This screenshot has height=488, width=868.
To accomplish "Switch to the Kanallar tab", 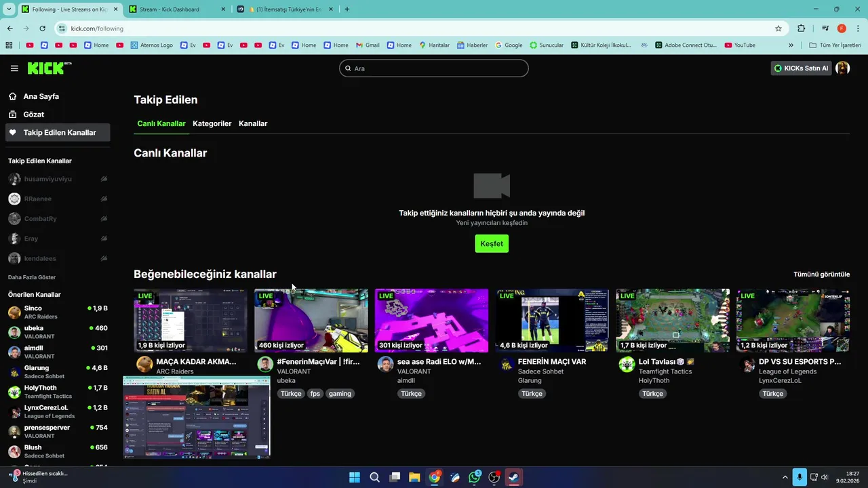I will pyautogui.click(x=253, y=123).
